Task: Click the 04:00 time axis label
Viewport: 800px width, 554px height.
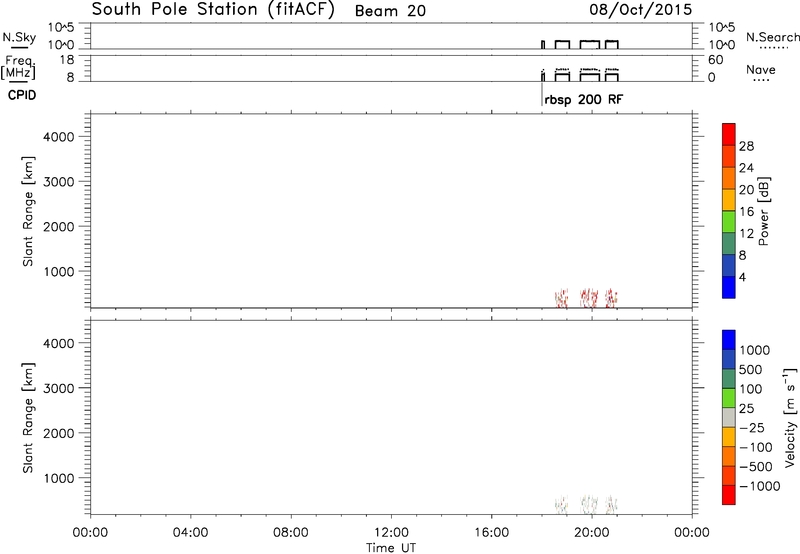Action: (x=191, y=532)
